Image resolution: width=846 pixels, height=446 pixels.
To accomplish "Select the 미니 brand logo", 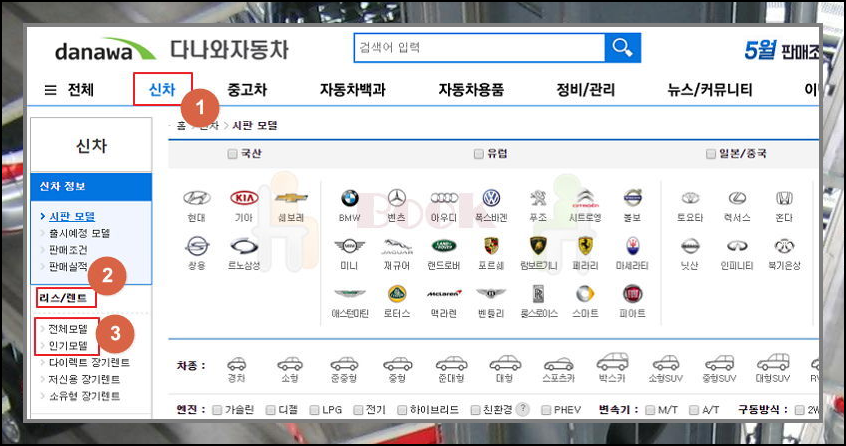I will (350, 246).
